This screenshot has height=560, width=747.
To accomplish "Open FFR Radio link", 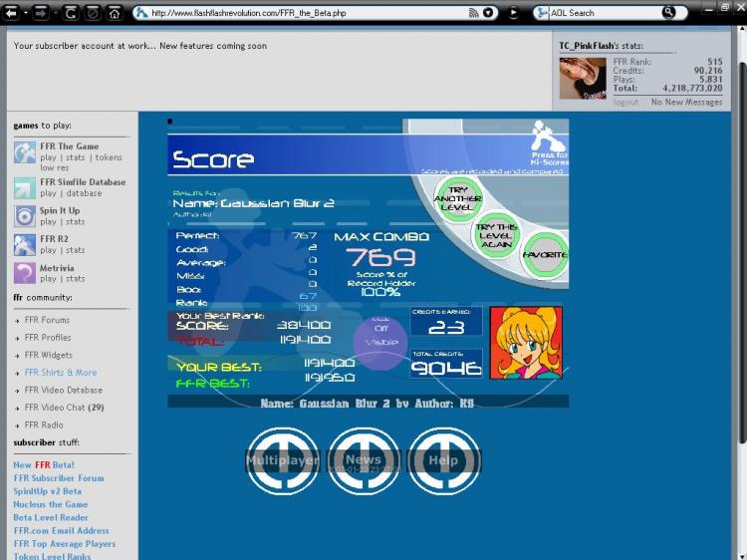I will point(44,424).
